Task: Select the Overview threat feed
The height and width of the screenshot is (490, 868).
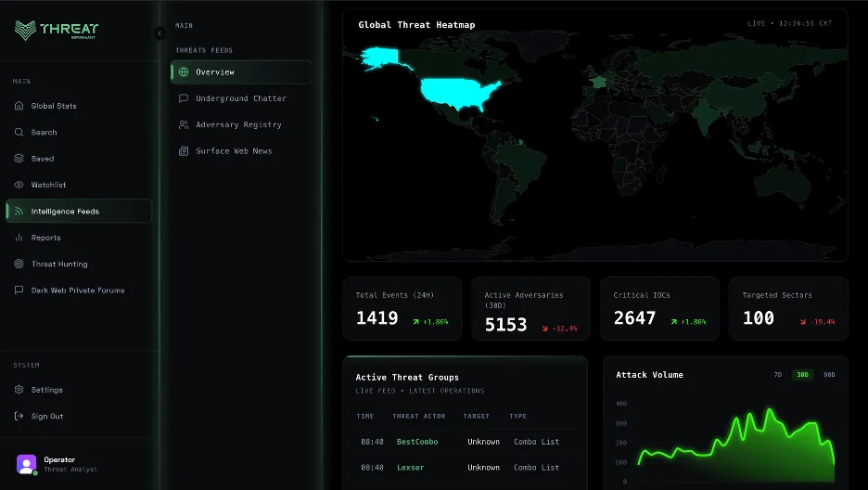Action: point(241,72)
